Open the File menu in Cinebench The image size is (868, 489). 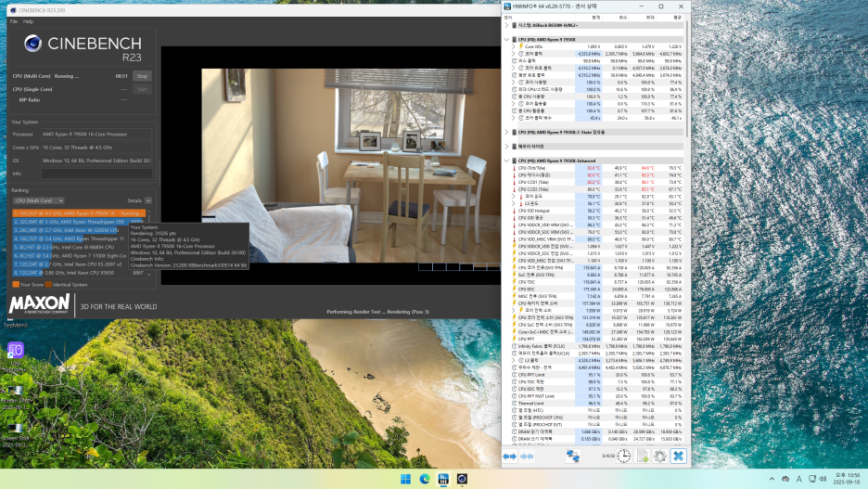[x=14, y=21]
